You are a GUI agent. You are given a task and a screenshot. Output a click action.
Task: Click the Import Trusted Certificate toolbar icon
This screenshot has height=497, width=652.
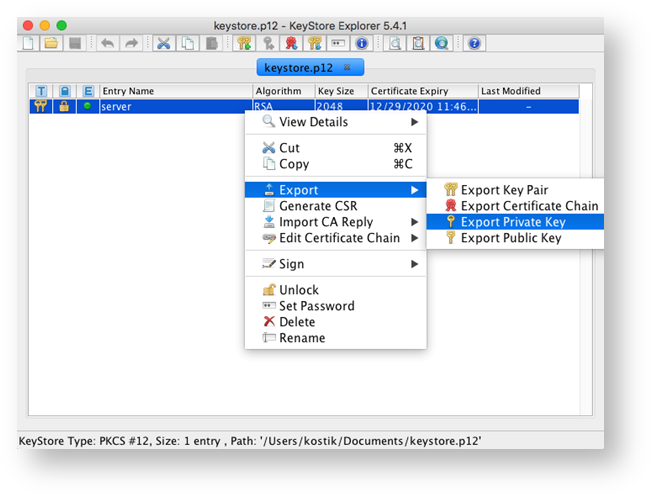291,43
